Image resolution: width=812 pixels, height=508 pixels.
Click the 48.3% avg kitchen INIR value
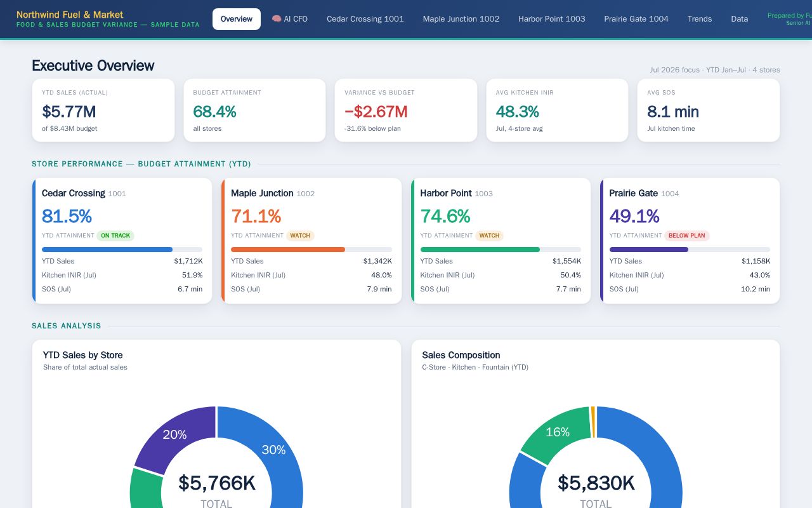(518, 112)
